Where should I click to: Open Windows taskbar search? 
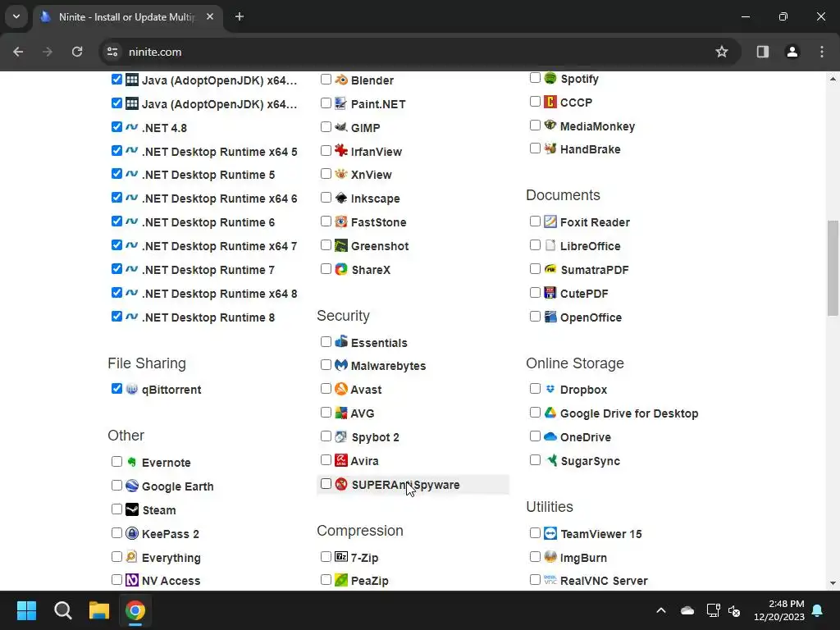62,610
